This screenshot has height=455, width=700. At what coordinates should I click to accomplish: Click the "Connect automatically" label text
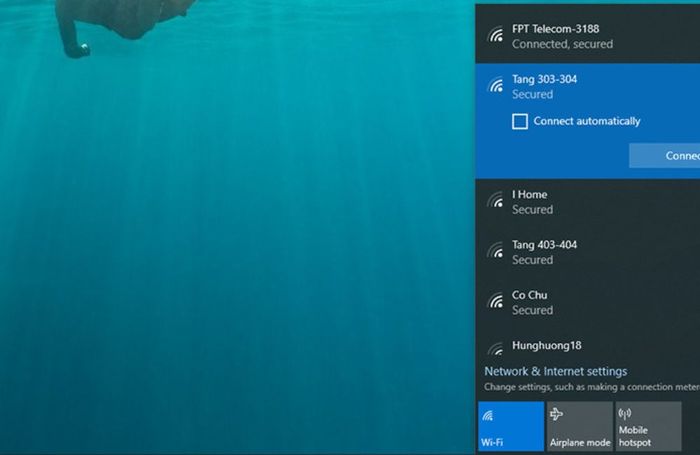587,121
